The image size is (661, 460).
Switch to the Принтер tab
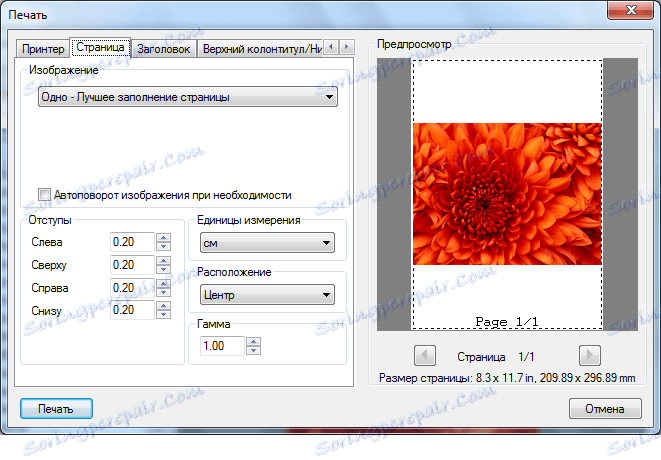[43, 49]
